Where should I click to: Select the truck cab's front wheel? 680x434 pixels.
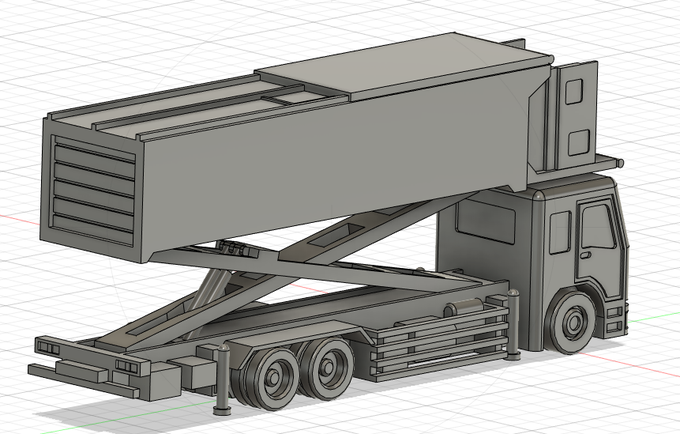pyautogui.click(x=572, y=321)
